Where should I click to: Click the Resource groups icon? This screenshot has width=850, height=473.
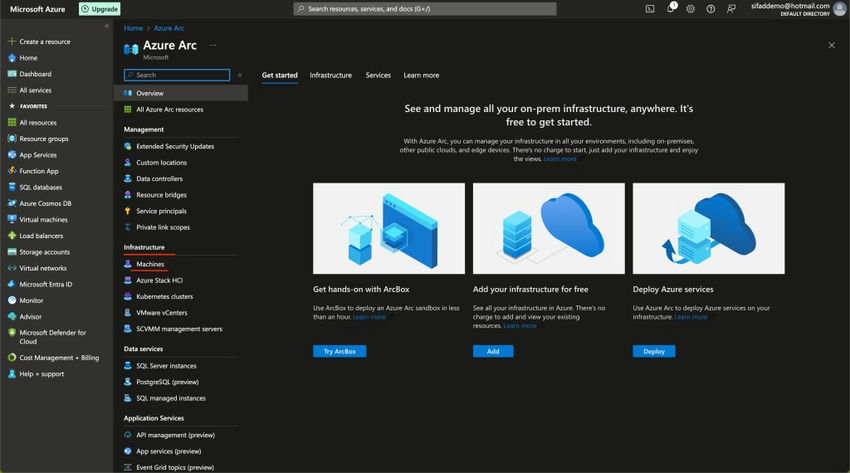point(12,139)
